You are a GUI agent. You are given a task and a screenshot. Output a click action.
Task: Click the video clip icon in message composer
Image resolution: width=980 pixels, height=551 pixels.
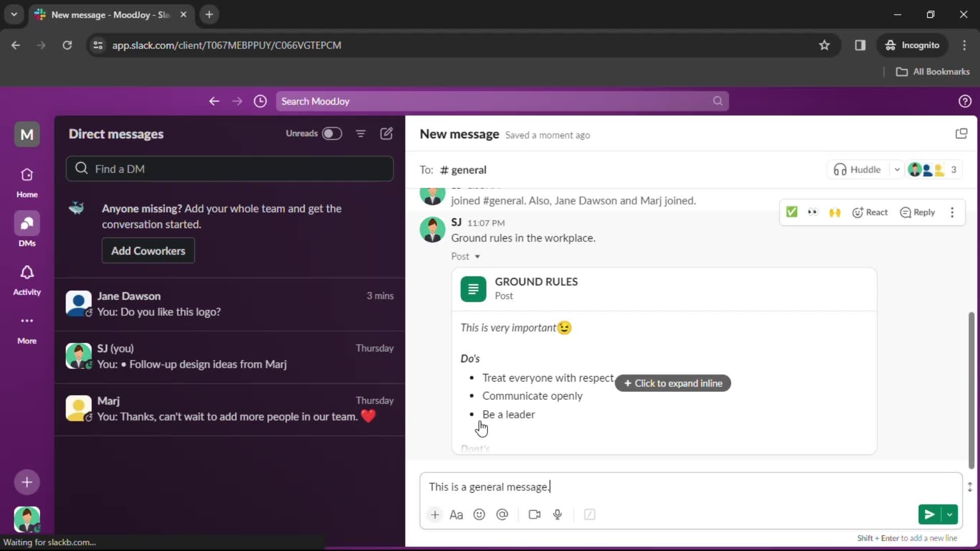coord(534,515)
